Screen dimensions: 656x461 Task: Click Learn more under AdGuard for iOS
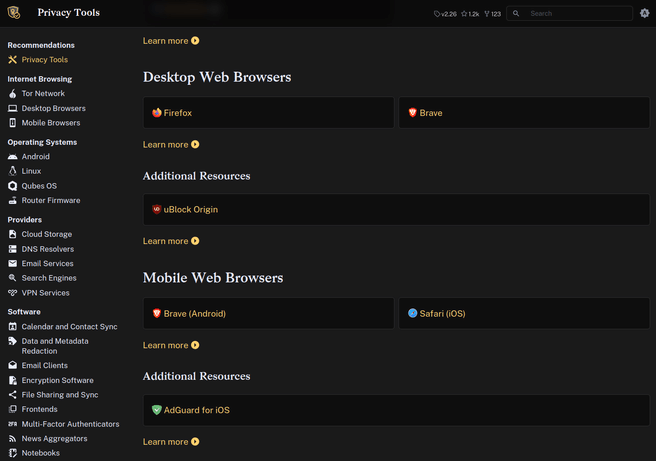point(171,442)
